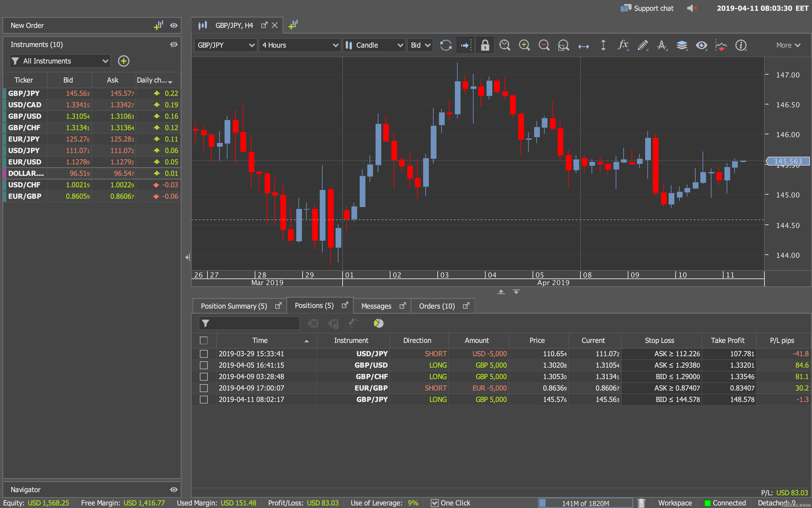Open the time-period zoom clock icon
This screenshot has height=508, width=812.
pos(505,45)
